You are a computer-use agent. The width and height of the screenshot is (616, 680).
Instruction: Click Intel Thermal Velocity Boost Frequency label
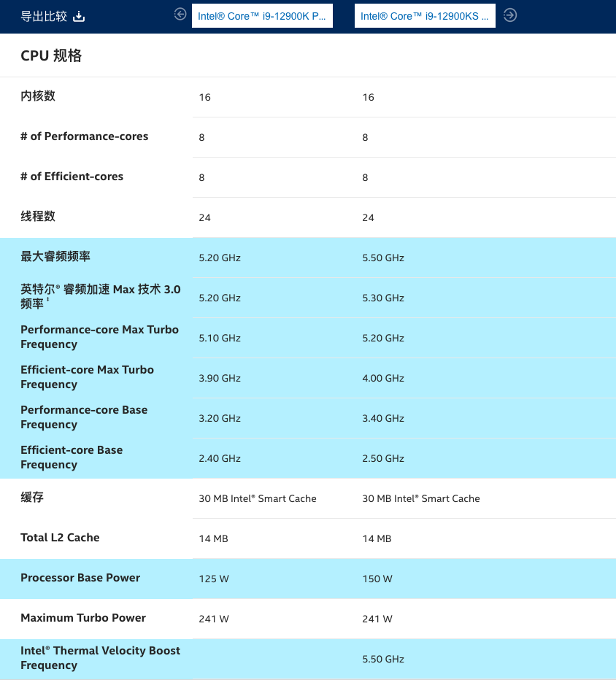tap(100, 658)
